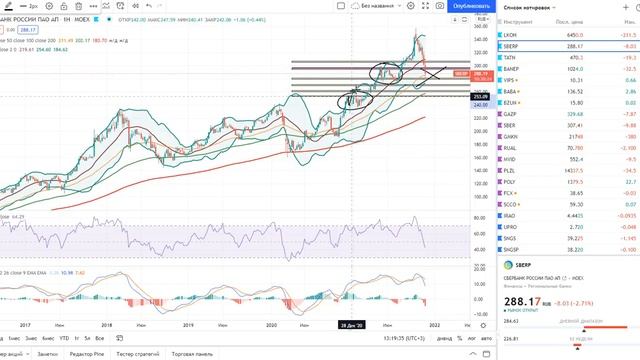Select POLY in the watchlist
Viewport: 640px width, 360px height.
point(568,182)
